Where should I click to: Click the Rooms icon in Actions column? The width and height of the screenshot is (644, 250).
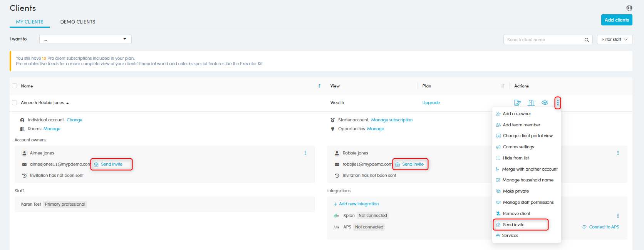(x=531, y=102)
